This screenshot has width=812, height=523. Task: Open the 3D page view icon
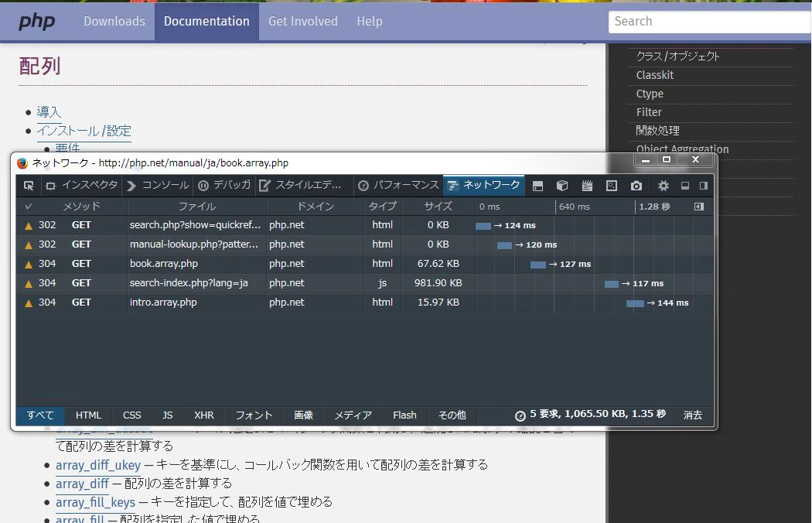pyautogui.click(x=562, y=186)
